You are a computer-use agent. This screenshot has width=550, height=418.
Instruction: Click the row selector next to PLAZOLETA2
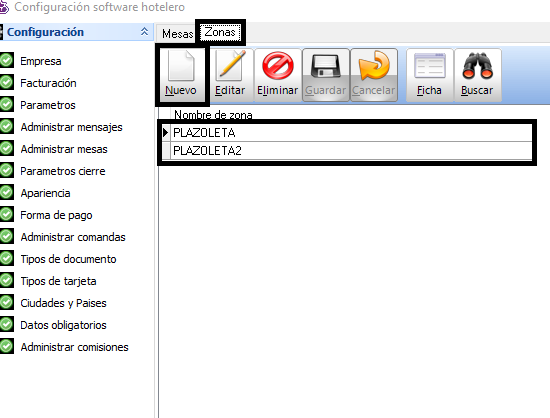166,151
